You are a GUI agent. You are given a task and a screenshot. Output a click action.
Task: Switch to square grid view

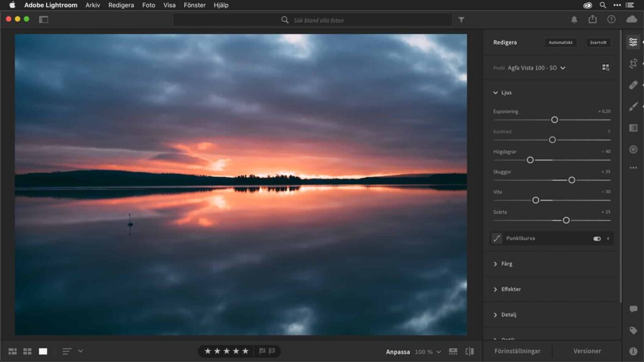(x=28, y=351)
